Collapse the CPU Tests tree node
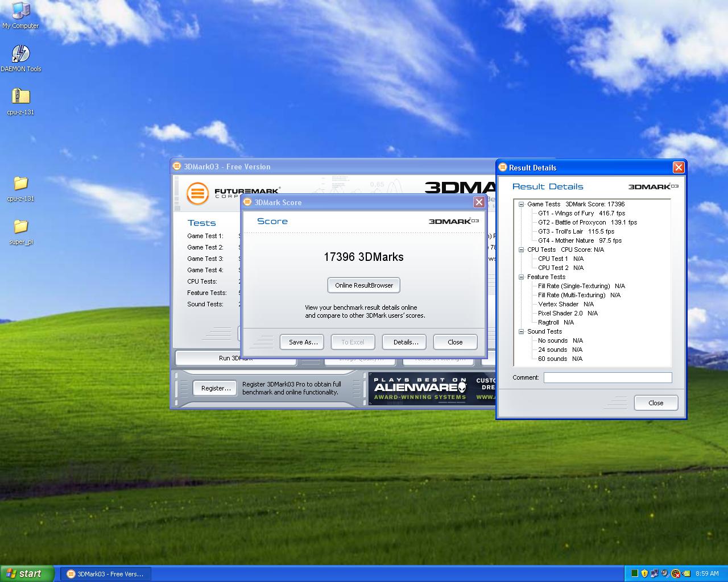This screenshot has width=728, height=582. (x=521, y=250)
